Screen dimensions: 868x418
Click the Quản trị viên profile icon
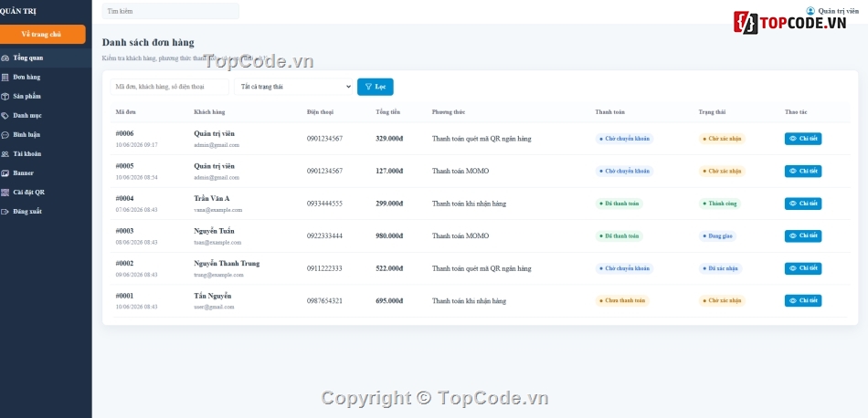tap(810, 11)
